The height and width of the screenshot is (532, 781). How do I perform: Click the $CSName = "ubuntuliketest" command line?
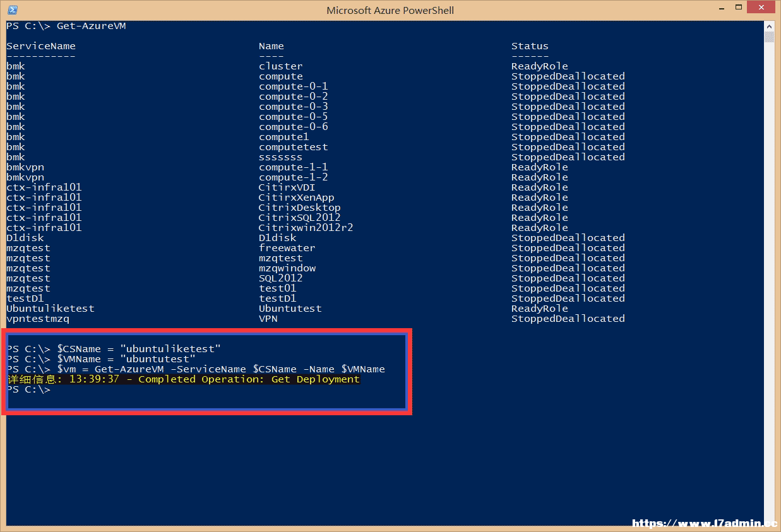click(114, 349)
